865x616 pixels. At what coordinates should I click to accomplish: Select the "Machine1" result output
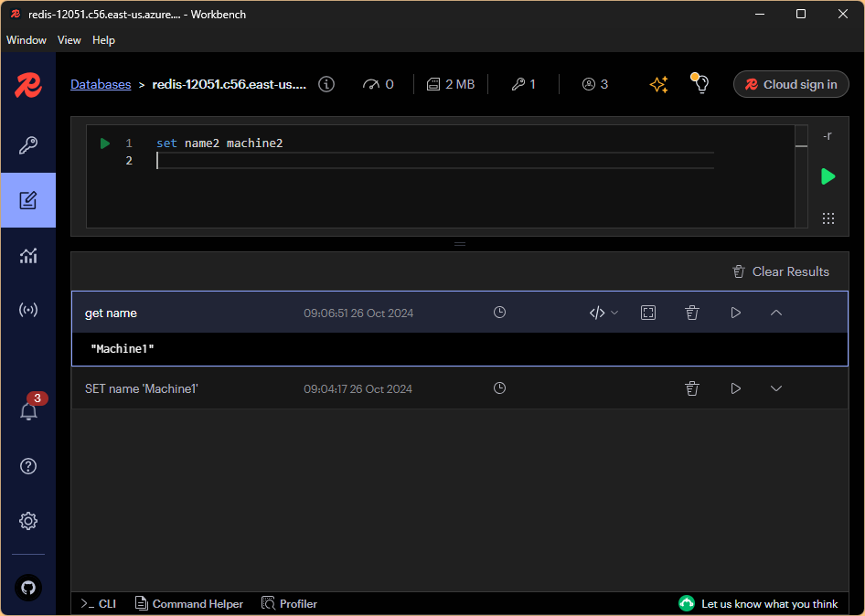pyautogui.click(x=122, y=348)
